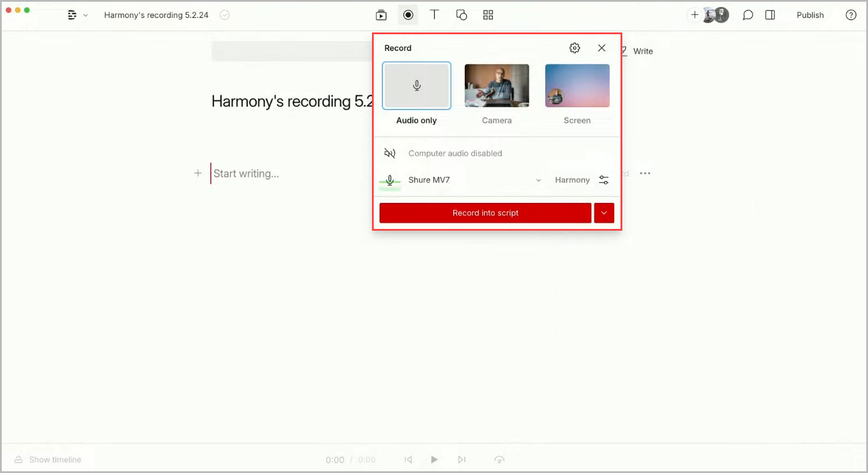Select Camera recording mode

497,85
